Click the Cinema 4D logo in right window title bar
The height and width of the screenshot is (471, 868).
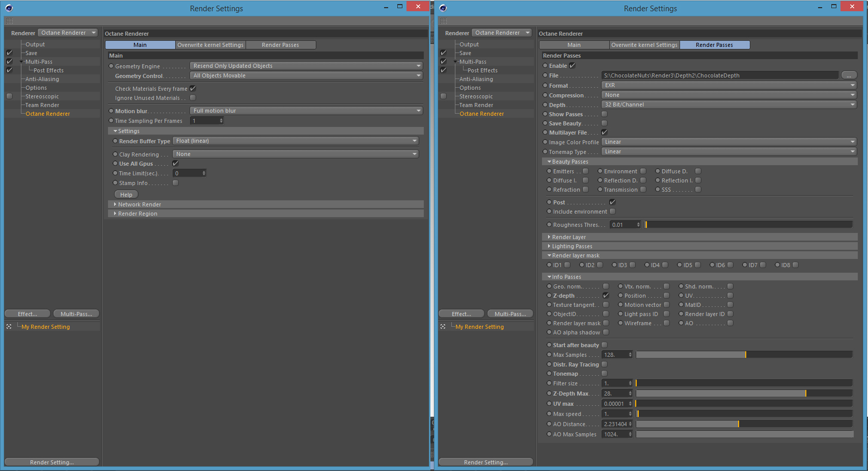coord(443,8)
